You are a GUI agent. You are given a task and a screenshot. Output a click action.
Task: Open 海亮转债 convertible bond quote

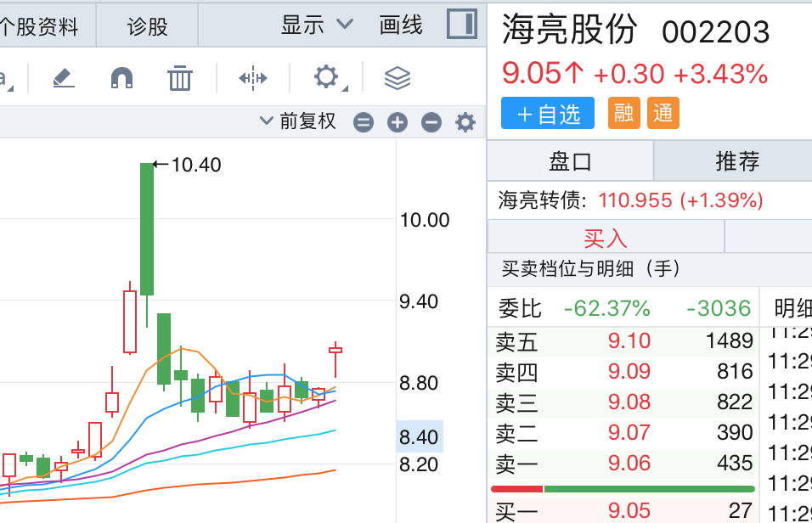point(630,200)
